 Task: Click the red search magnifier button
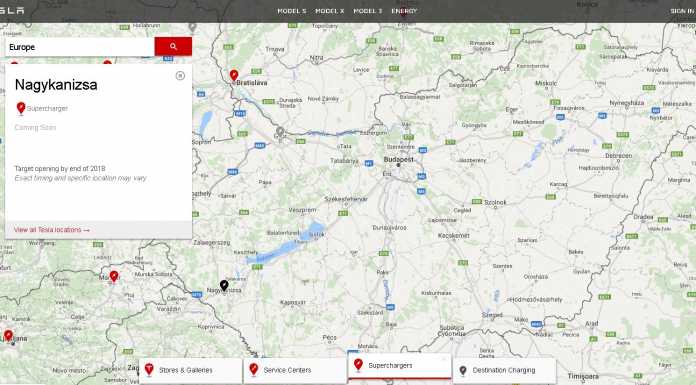pos(173,47)
